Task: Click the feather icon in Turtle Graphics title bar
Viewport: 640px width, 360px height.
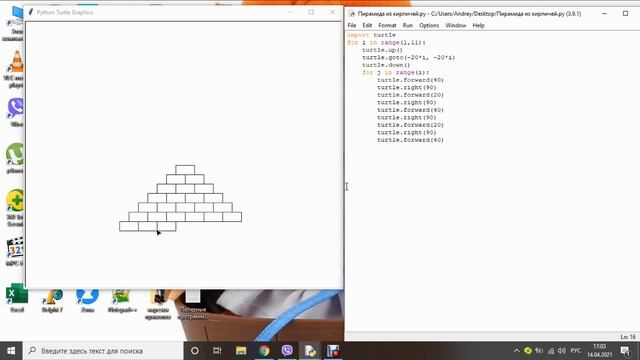Action: click(31, 12)
